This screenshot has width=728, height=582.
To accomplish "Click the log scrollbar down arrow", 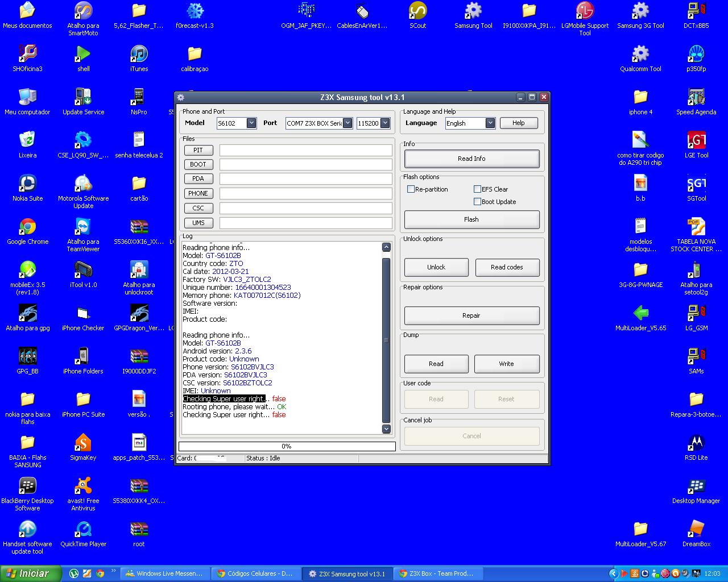I will pos(386,429).
